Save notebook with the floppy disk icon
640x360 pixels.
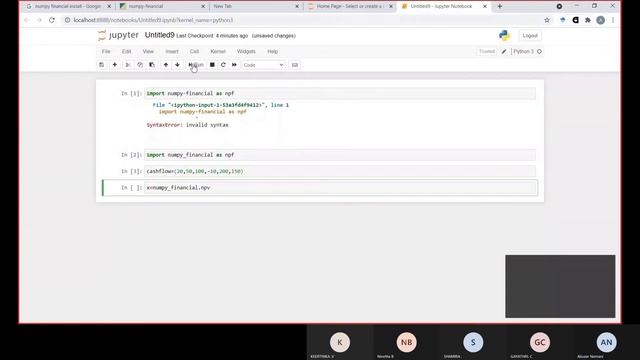click(x=102, y=65)
